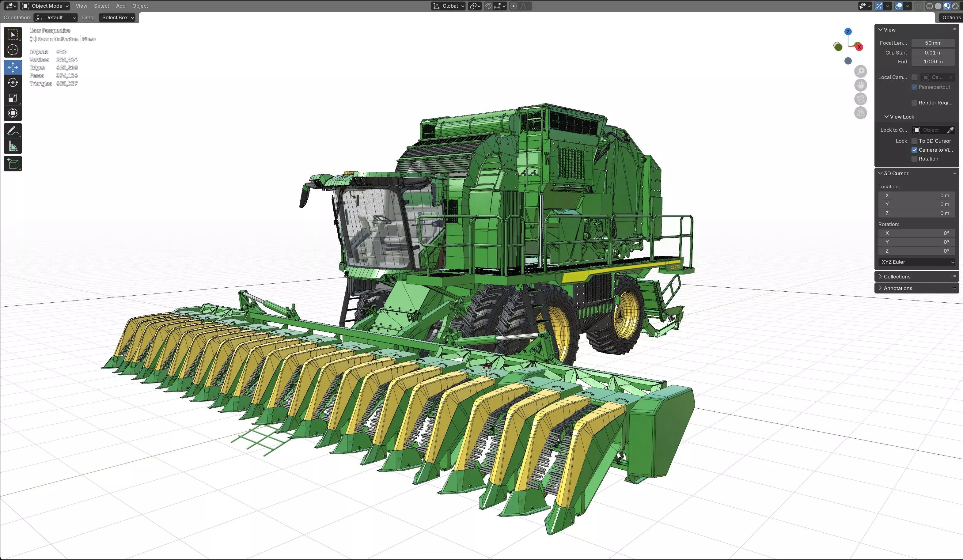Enable Render Region checkbox
This screenshot has width=963, height=560.
coord(914,103)
